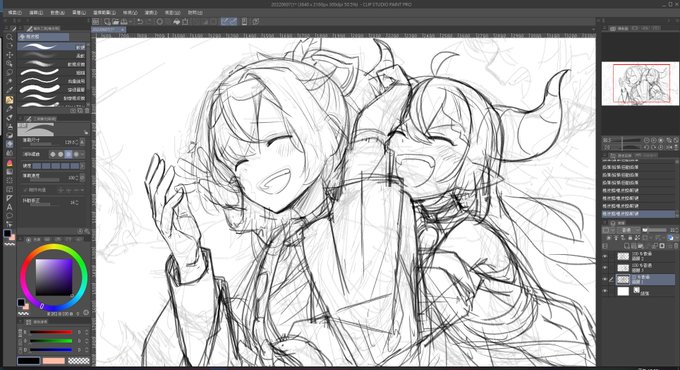This screenshot has width=680, height=370.
Task: Select the Fill bucket tool with pink icon
Action: (x=10, y=163)
